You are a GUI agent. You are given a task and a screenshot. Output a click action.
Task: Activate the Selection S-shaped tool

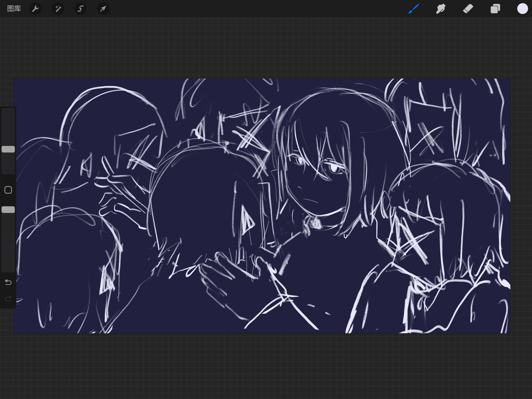pyautogui.click(x=81, y=9)
